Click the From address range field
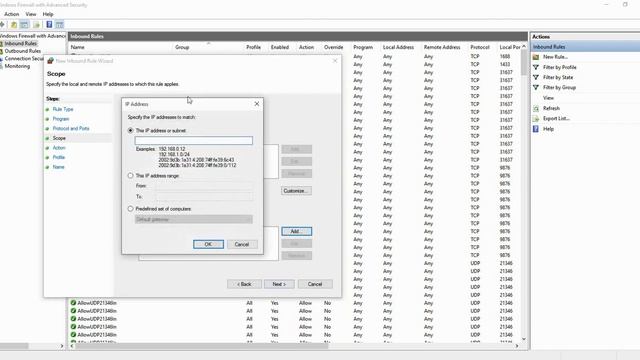The width and height of the screenshot is (640, 360). tap(204, 186)
